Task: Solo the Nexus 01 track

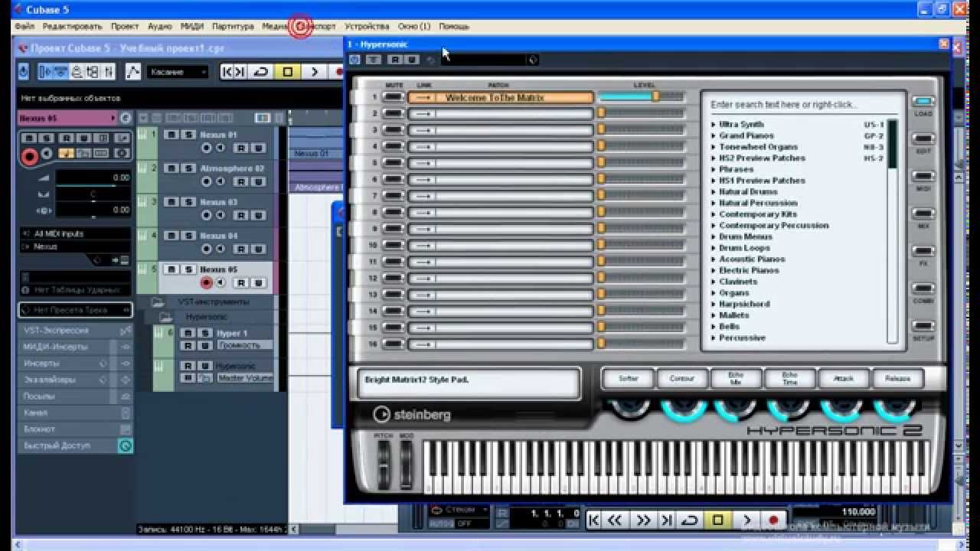Action: point(188,135)
